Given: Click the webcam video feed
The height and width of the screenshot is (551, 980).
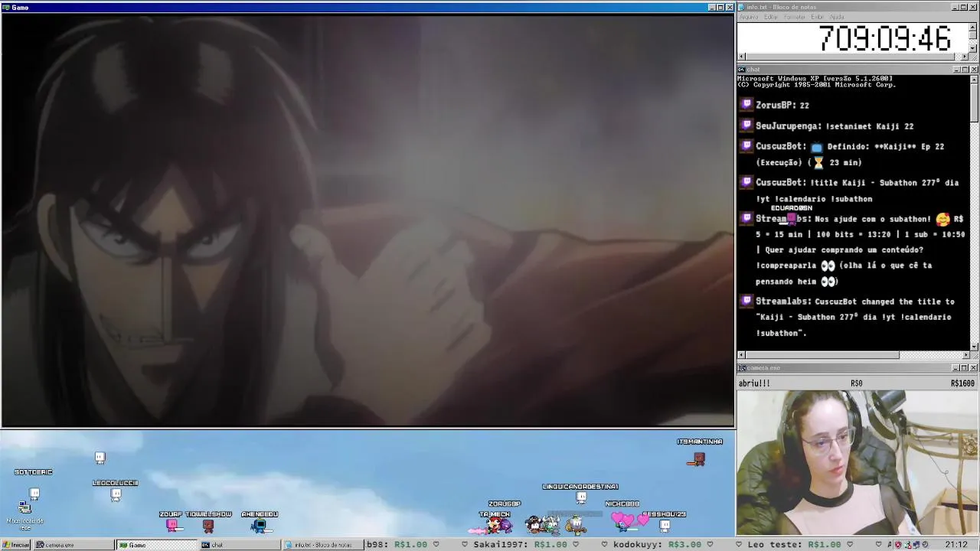Looking at the screenshot, I should click(857, 462).
